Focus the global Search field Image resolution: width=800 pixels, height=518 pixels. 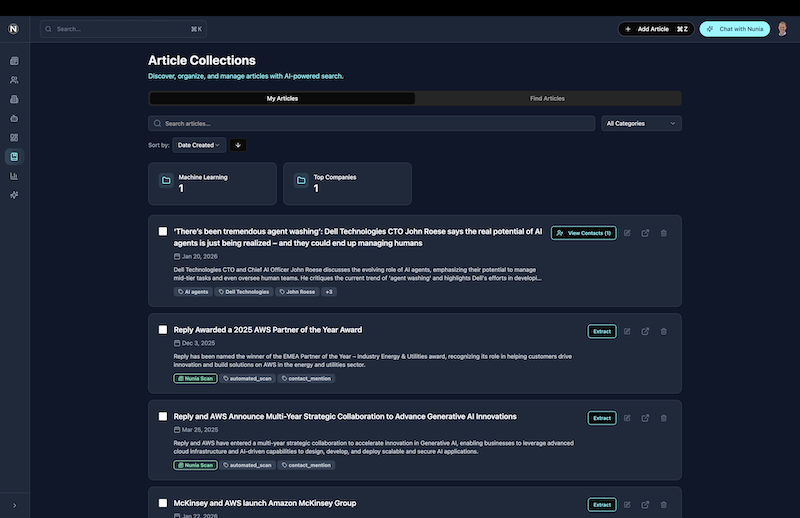[123, 29]
